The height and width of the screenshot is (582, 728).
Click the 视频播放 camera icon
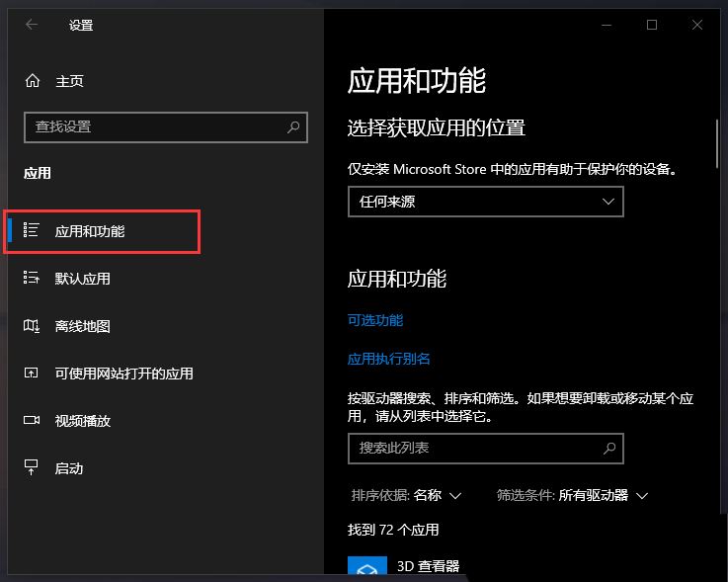[x=32, y=421]
